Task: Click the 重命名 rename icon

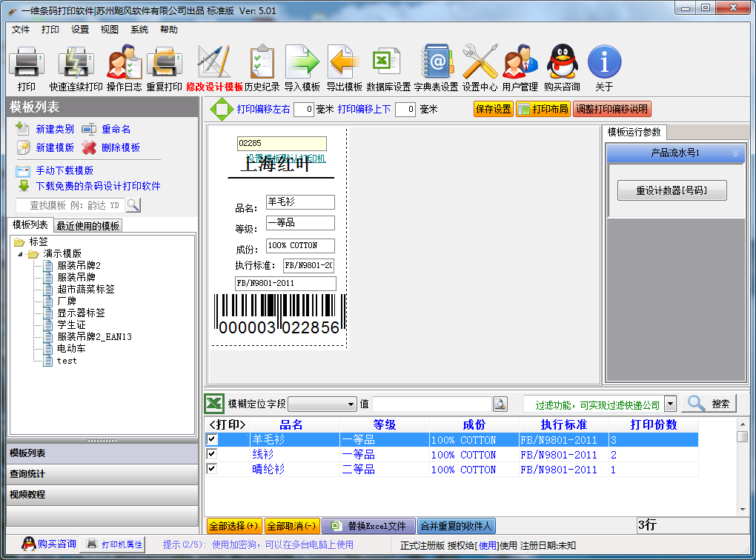Action: [89, 129]
